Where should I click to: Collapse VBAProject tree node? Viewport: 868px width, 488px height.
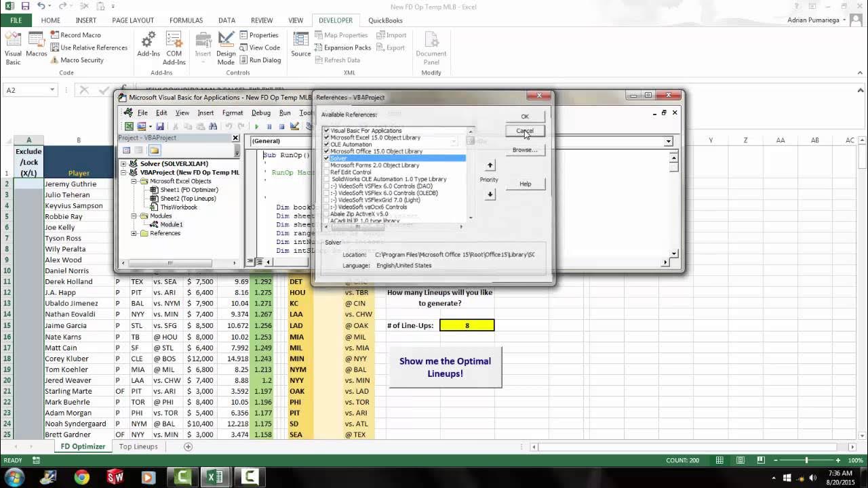(x=124, y=173)
